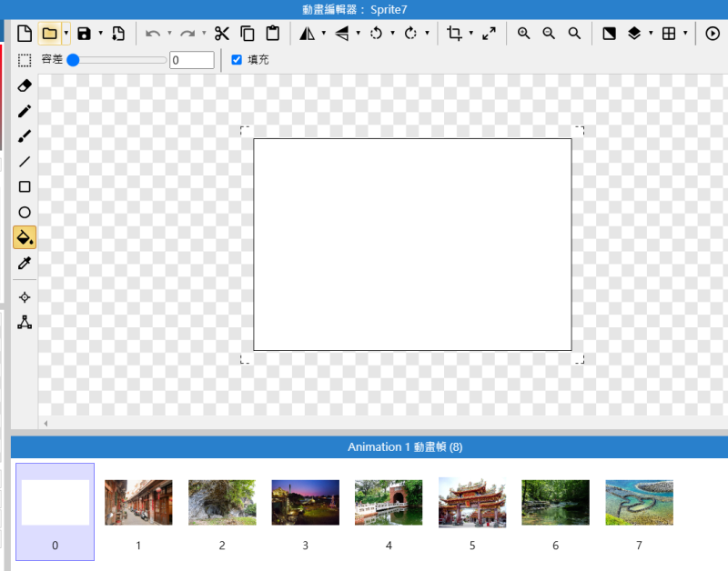Click the Animation 1 frames panel header

[369, 447]
